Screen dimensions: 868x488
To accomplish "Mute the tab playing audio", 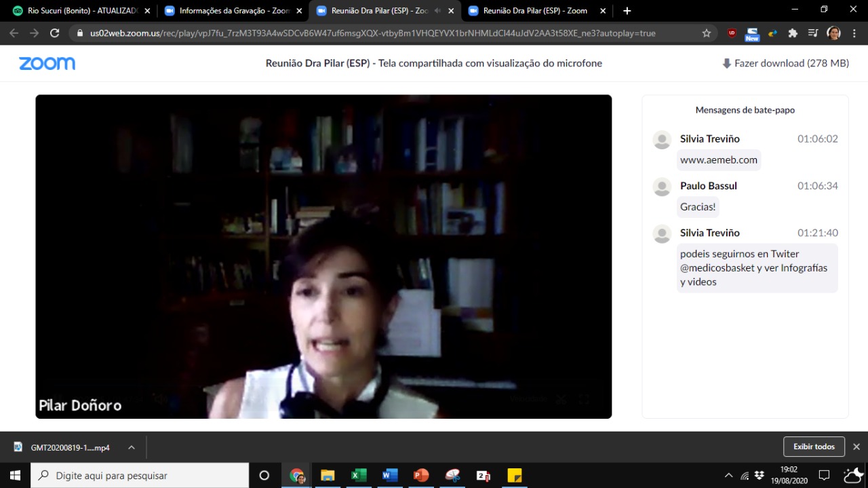I will point(437,11).
